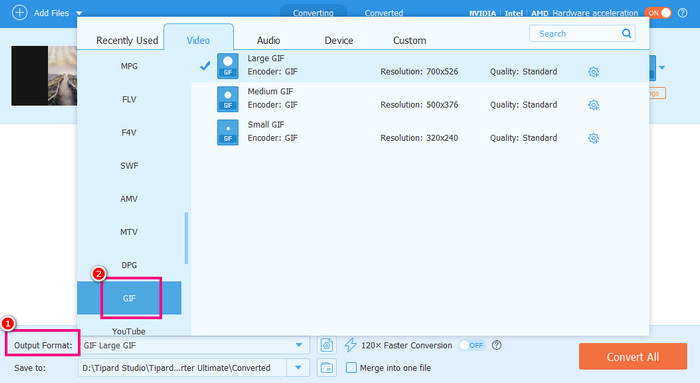Check Merge into one file
The image size is (700, 383).
click(x=351, y=368)
